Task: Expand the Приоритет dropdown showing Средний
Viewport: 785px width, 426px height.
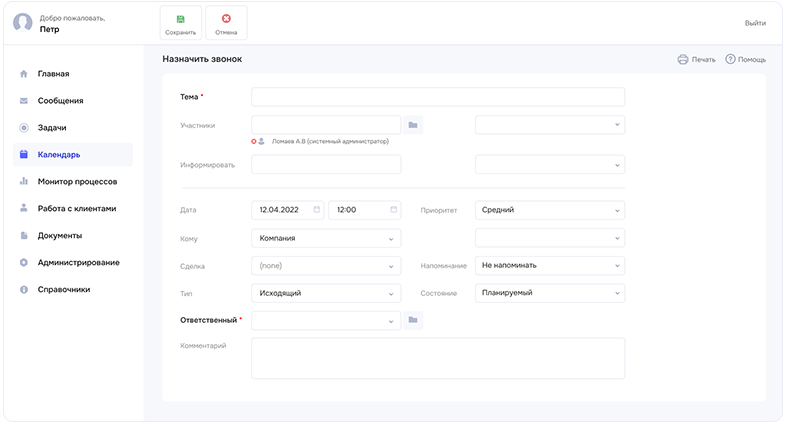Action: 549,210
